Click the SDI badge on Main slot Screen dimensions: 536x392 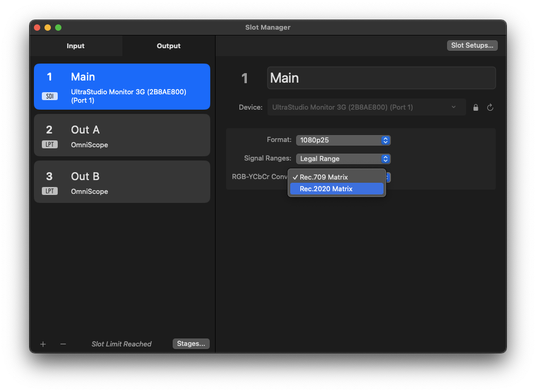tap(49, 96)
